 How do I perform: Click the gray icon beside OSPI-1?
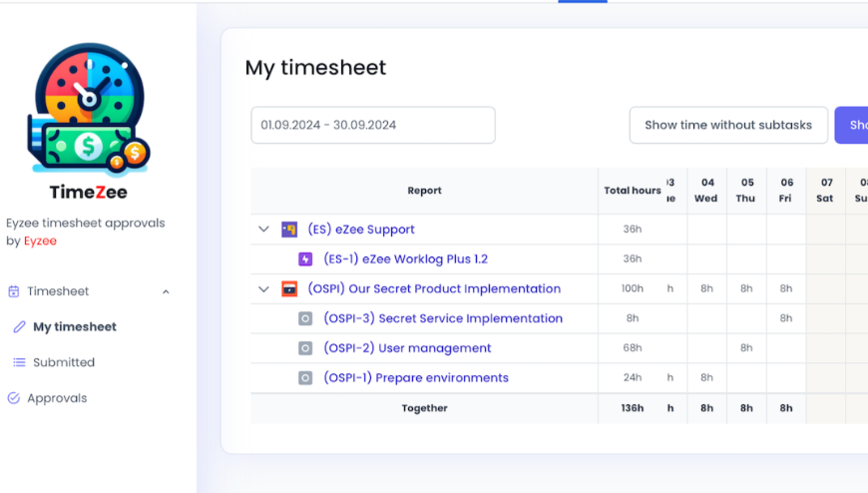pyautogui.click(x=305, y=378)
